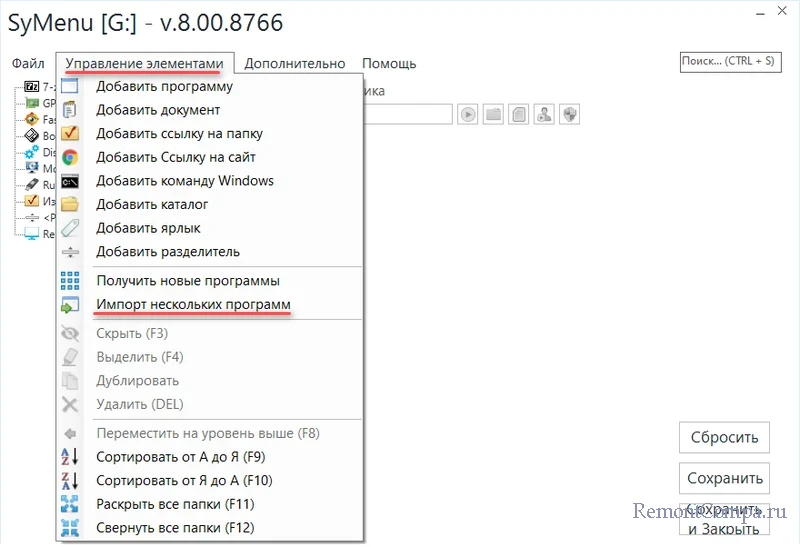The image size is (800, 547).
Task: Click the shield icon in the toolbar
Action: click(x=569, y=115)
